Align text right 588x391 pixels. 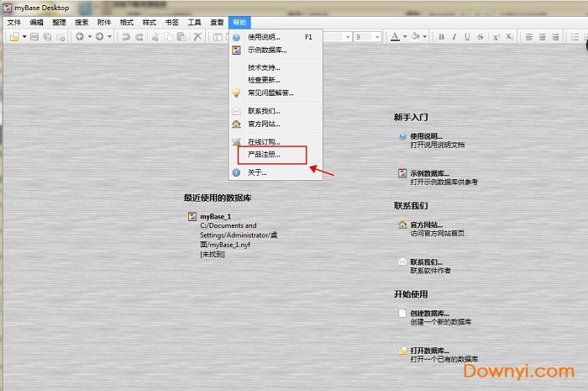click(555, 37)
